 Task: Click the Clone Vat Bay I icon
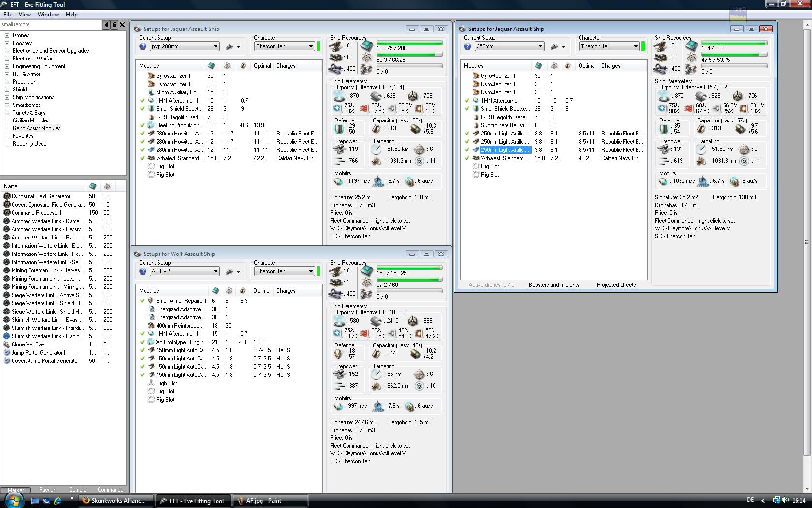pyautogui.click(x=7, y=344)
